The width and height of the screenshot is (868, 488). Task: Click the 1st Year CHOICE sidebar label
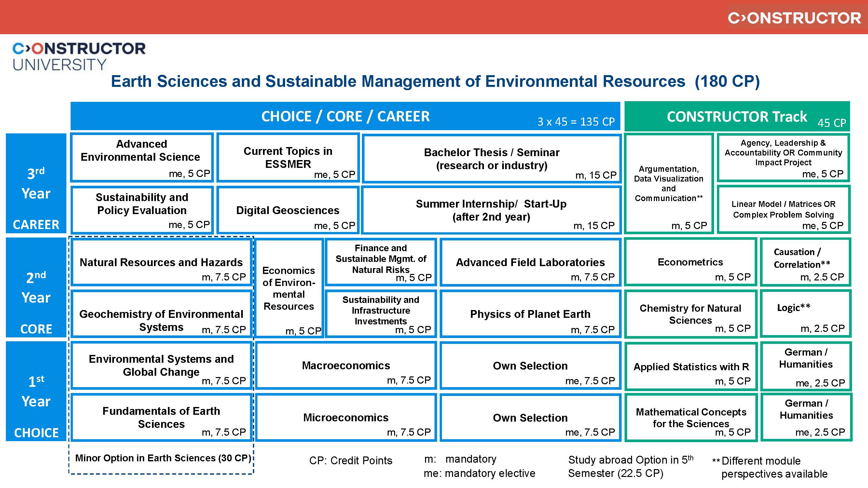(36, 391)
